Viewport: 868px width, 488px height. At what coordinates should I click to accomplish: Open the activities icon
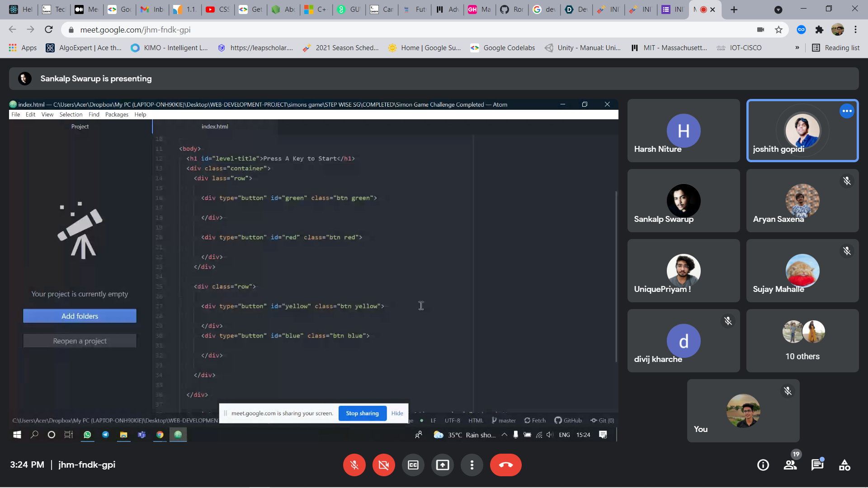click(844, 465)
